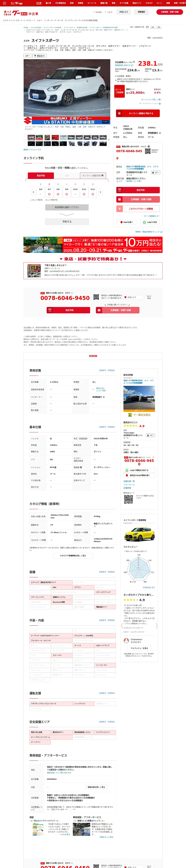
Task: Open help icon beside 諸費用
Action: 151,69
